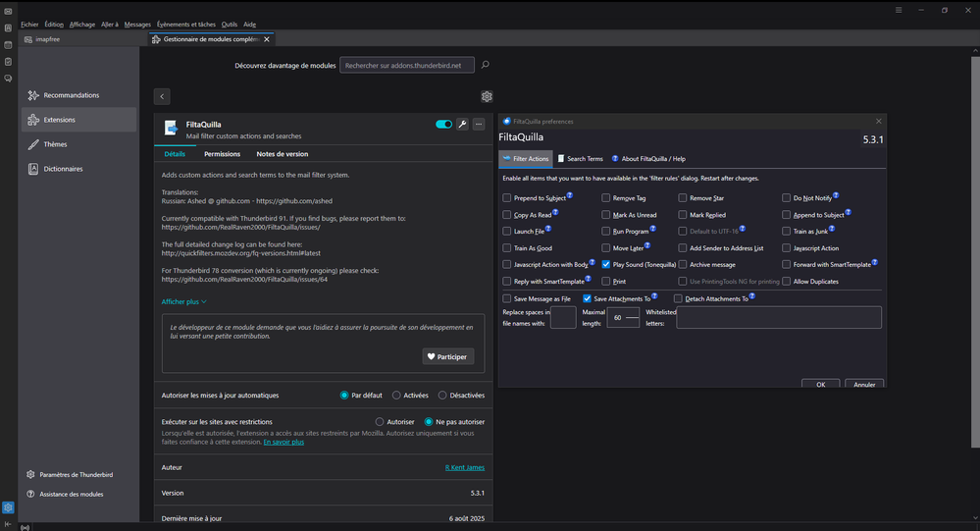Open FiltaQuilla options via wrench icon
The height and width of the screenshot is (531, 980).
tap(462, 125)
